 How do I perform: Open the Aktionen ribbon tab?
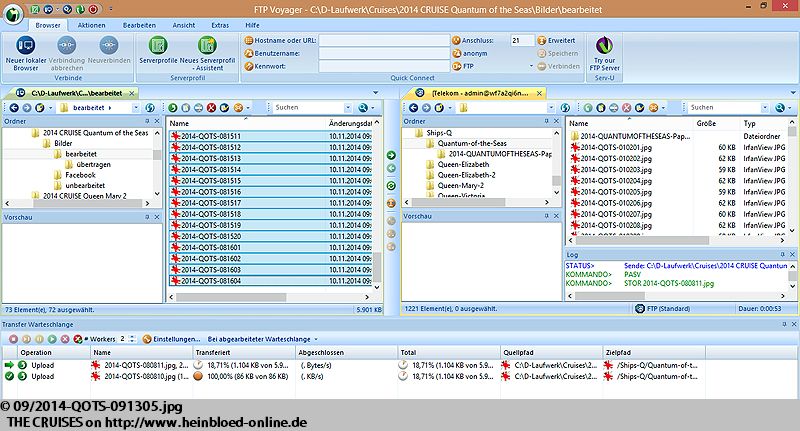pyautogui.click(x=91, y=25)
